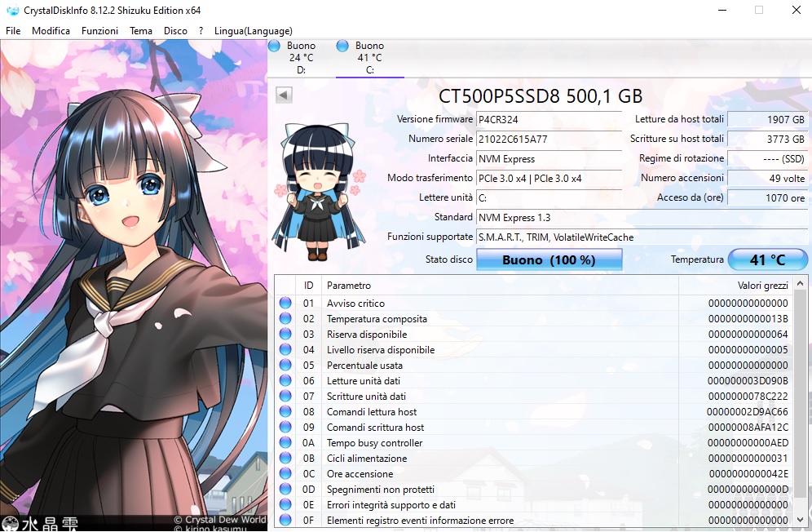
Task: Click the 41 °C temperature button
Action: [767, 259]
